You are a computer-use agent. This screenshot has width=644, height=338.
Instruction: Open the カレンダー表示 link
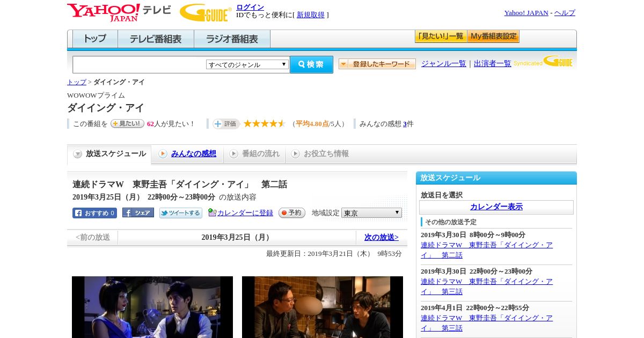[496, 207]
